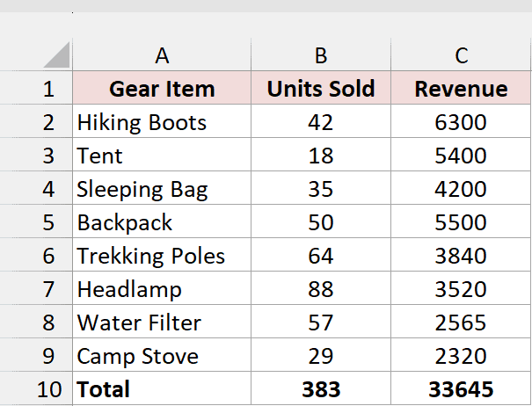Click the Select All corner triangle
Image resolution: width=532 pixels, height=406 pixels.
(57, 54)
